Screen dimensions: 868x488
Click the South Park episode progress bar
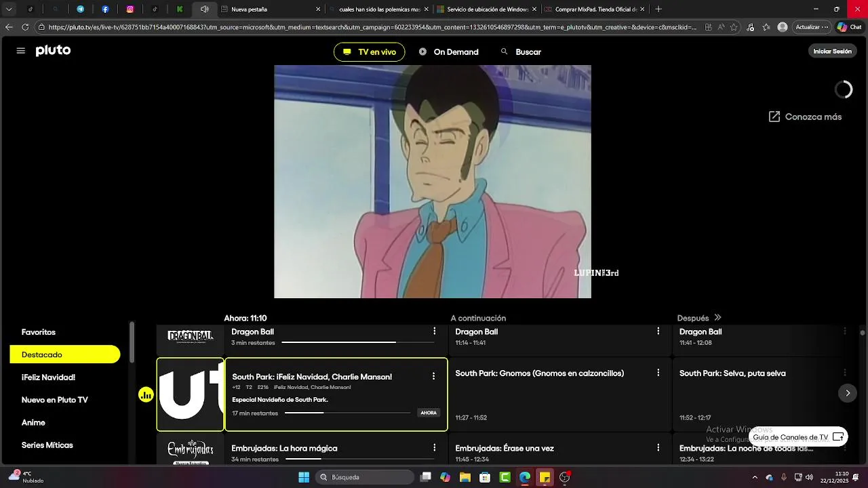[348, 413]
